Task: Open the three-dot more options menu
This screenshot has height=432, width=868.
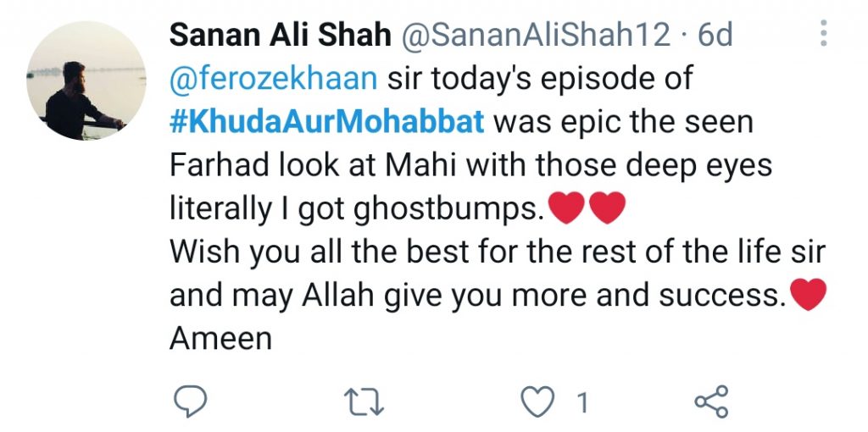Action: pyautogui.click(x=824, y=33)
